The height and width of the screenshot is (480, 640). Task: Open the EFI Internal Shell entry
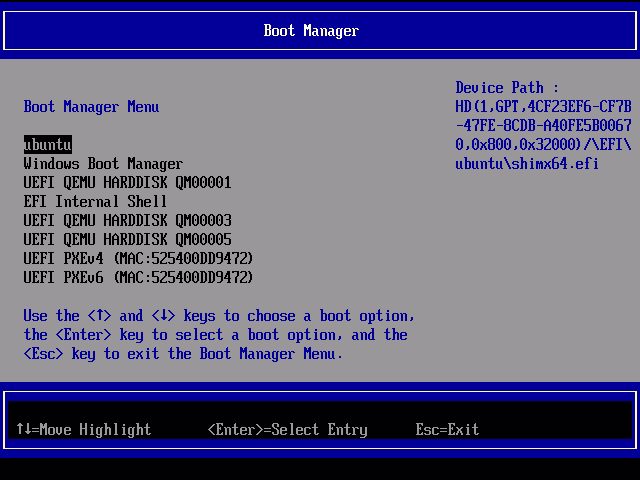95,201
